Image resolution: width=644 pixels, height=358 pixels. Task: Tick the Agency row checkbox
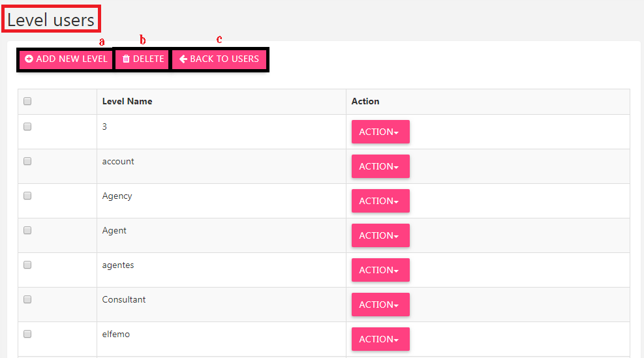pyautogui.click(x=27, y=196)
